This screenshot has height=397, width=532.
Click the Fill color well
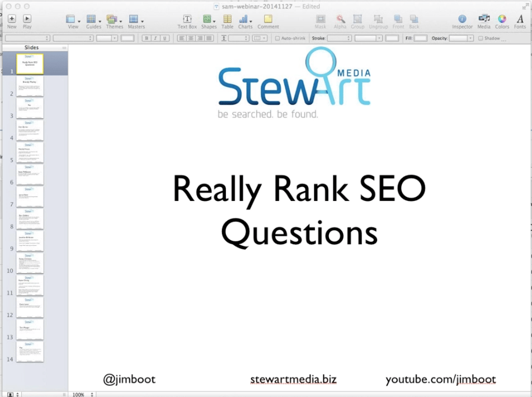(420, 38)
